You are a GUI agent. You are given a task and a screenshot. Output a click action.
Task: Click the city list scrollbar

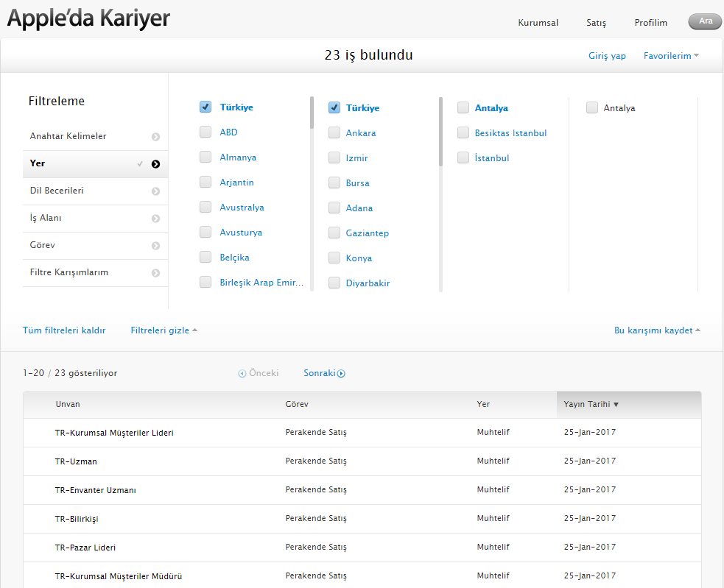(440, 132)
